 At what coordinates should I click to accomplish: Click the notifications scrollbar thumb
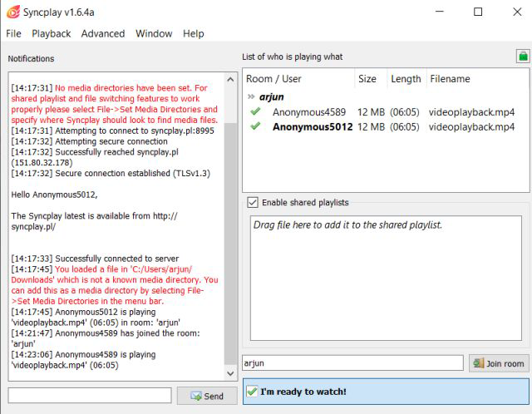tap(230, 244)
